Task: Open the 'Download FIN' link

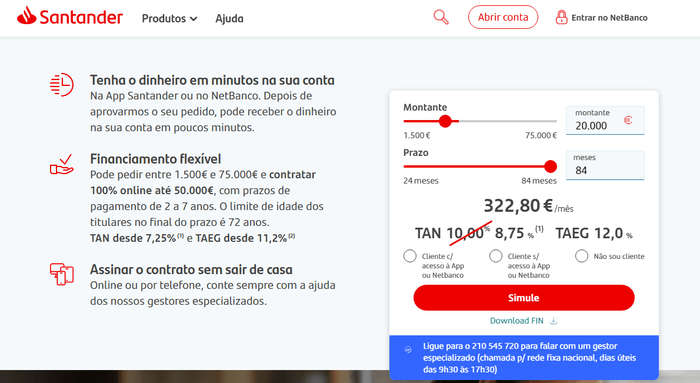Action: pos(517,321)
